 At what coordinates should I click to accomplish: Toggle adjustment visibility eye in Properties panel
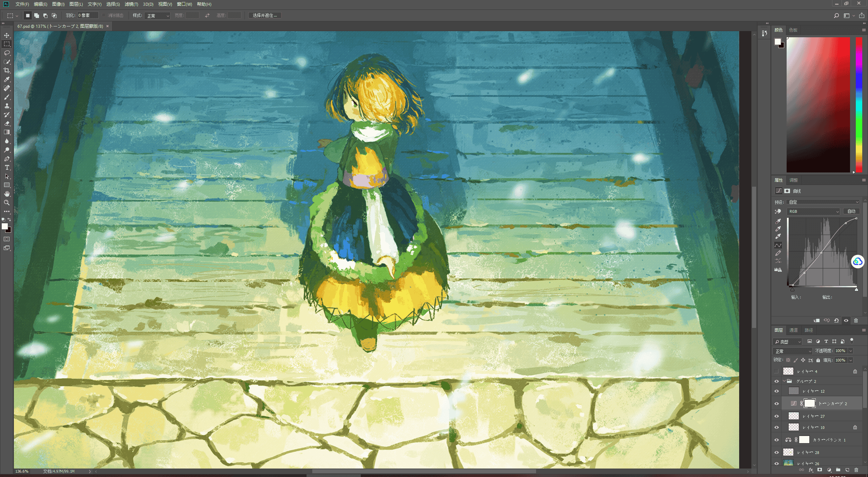846,320
